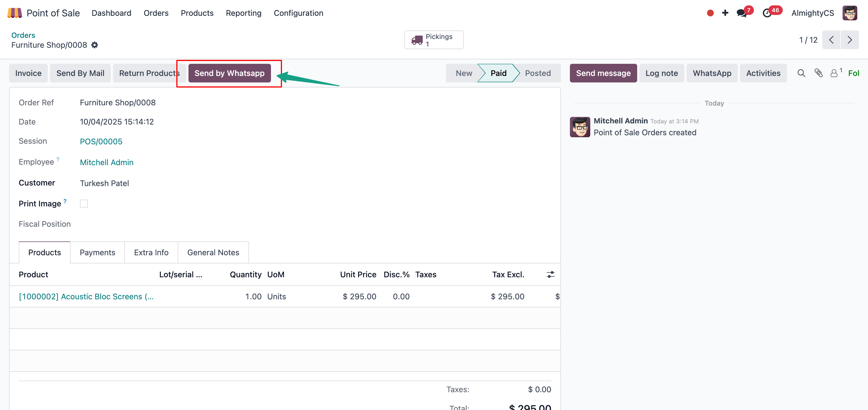This screenshot has width=868, height=410.
Task: Click the Point of Sale app logo
Action: [14, 13]
